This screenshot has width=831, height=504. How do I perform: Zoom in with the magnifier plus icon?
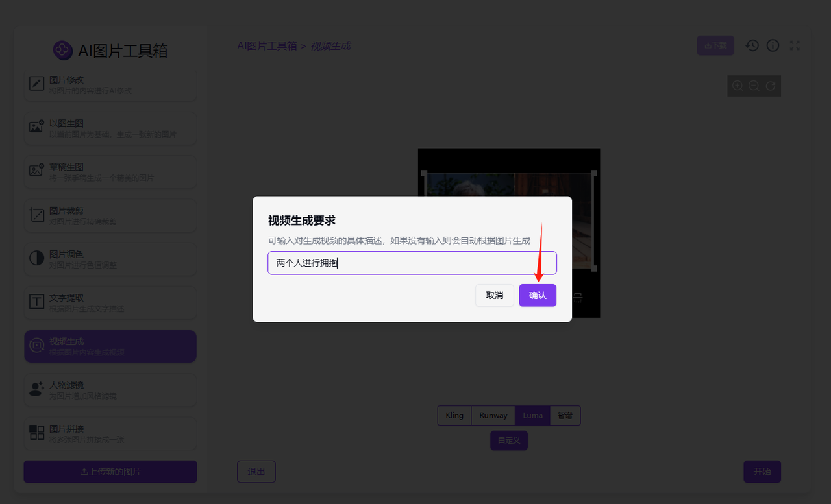[738, 86]
